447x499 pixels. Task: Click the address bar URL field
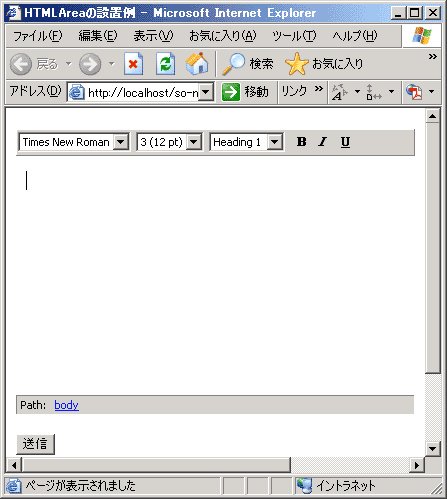point(141,92)
